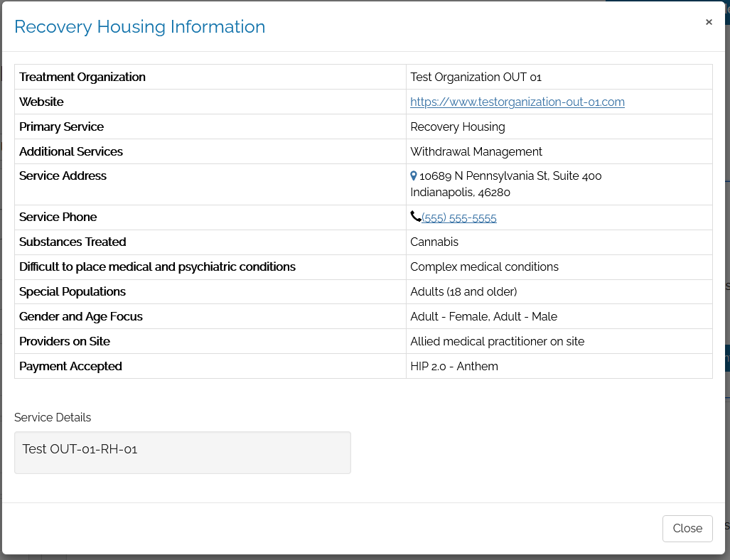Click the Primary Service Recovery Housing value
Viewport: 730px width, 560px height.
coord(458,126)
